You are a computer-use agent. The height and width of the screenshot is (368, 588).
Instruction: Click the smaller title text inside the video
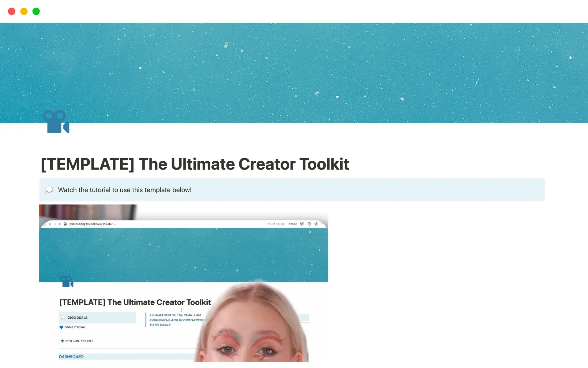(135, 302)
